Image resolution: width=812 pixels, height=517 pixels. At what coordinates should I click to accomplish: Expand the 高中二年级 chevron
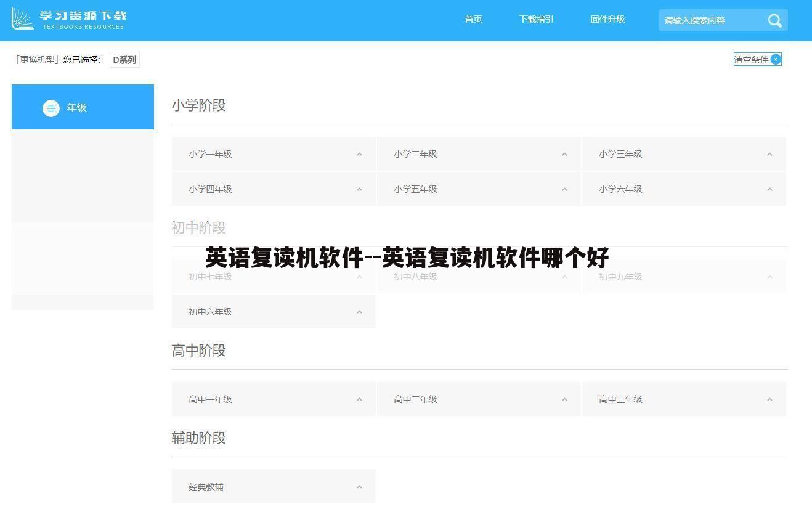[564, 399]
